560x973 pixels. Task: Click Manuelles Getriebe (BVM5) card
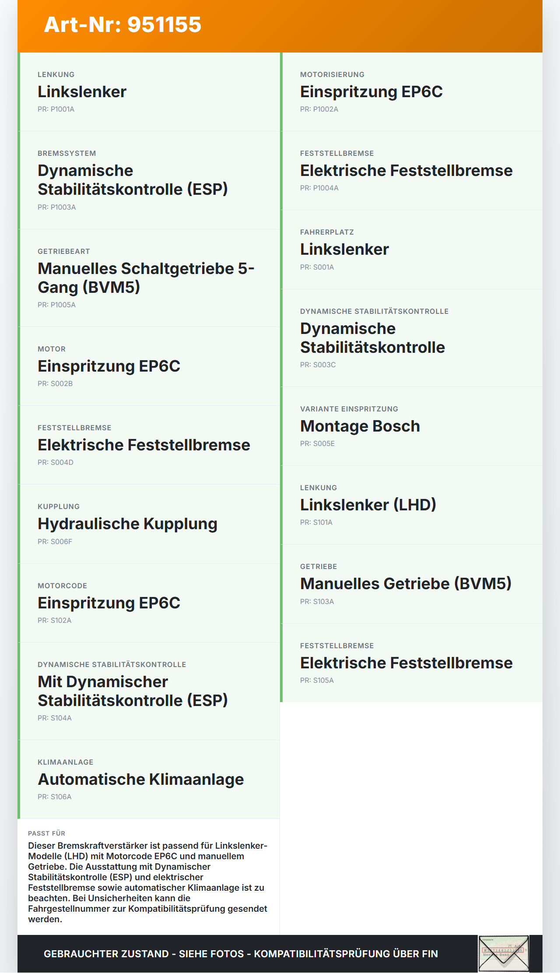click(411, 584)
